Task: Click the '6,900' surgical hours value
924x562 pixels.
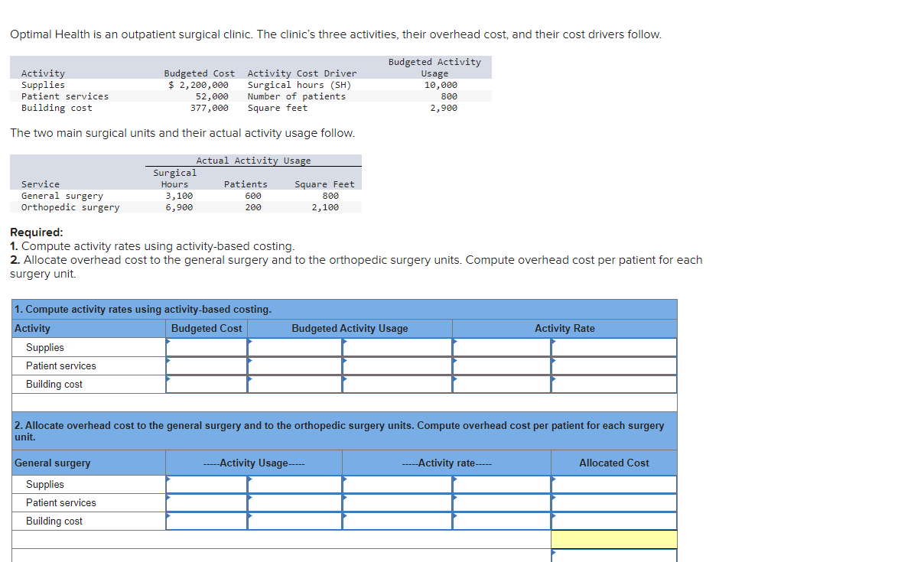Action: pyautogui.click(x=179, y=207)
